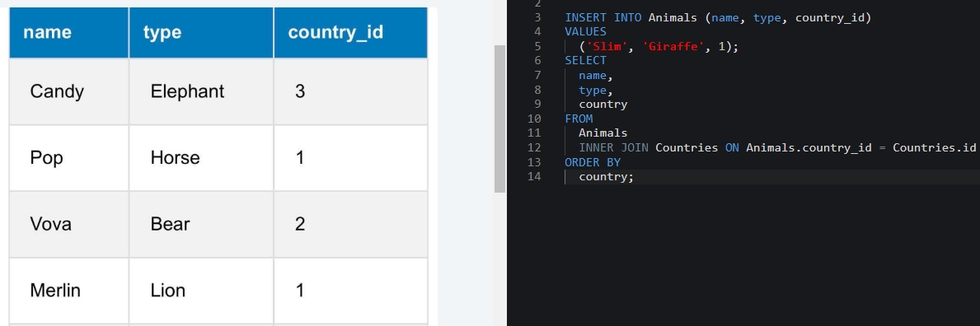The height and width of the screenshot is (326, 980).
Task: Select the Lion type cell
Action: (201, 291)
